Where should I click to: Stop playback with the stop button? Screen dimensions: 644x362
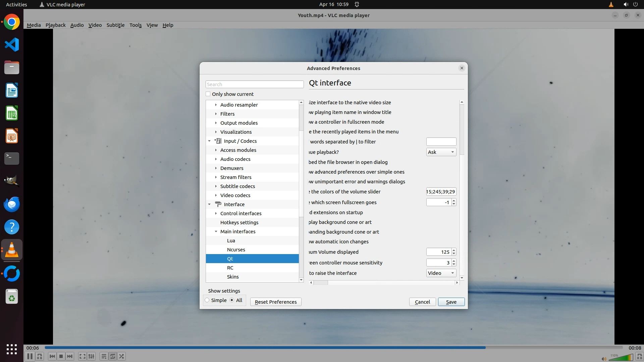tap(61, 356)
